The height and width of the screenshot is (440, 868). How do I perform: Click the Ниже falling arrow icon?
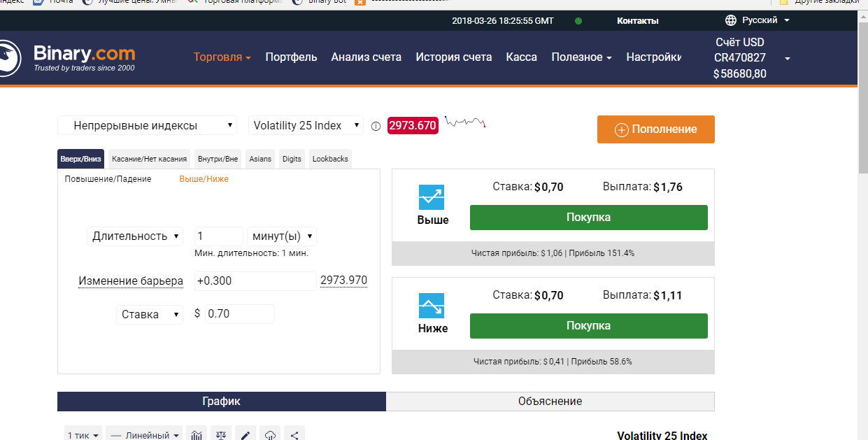(x=432, y=306)
